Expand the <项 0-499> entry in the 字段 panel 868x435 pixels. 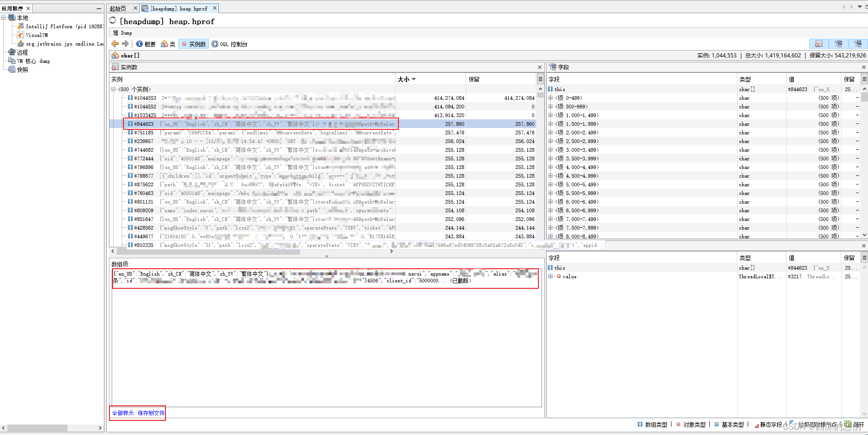[551, 97]
